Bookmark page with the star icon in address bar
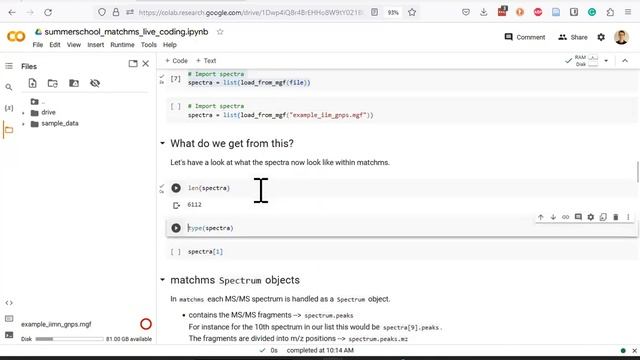 (412, 12)
